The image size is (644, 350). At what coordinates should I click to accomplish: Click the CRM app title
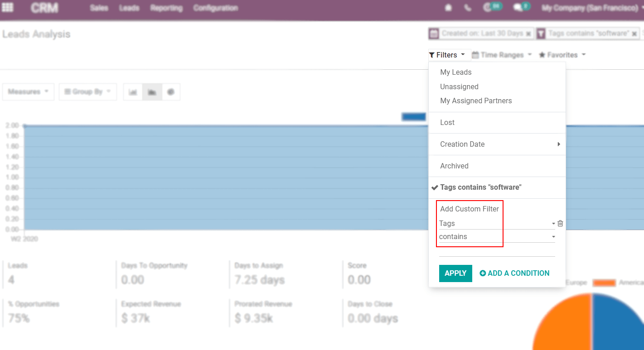(x=45, y=8)
